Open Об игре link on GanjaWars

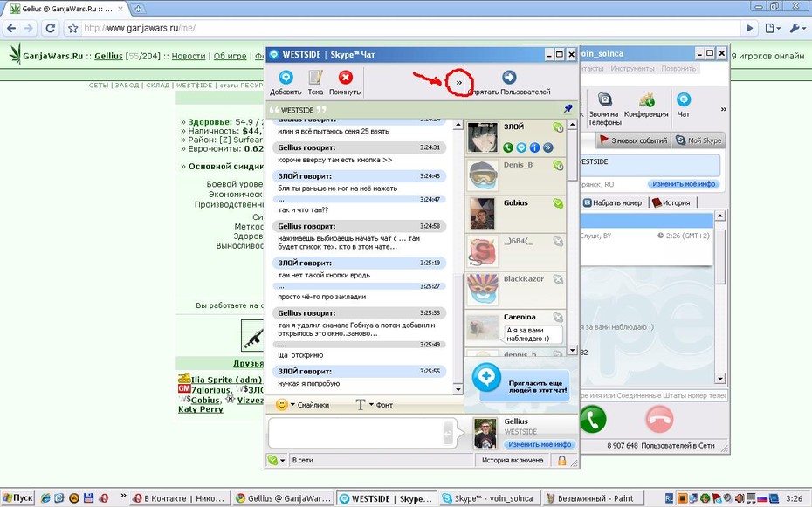point(230,56)
